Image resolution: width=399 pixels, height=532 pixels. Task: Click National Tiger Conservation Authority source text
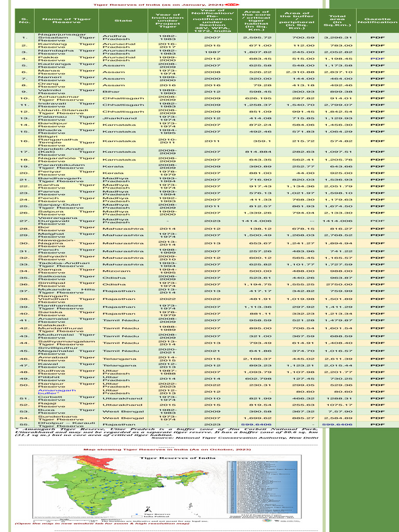pos(234,437)
